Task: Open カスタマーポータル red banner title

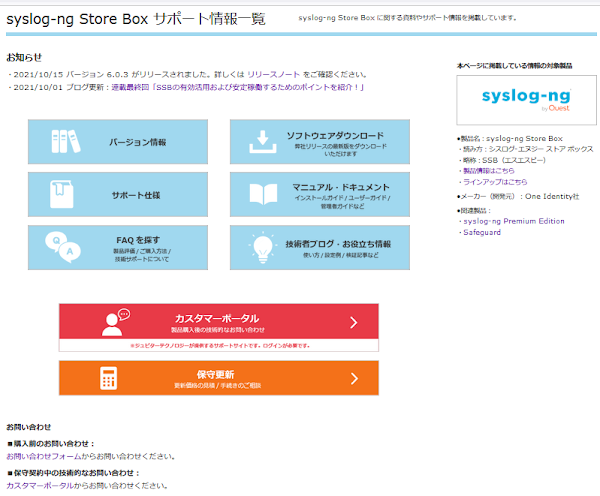Action: (x=217, y=318)
